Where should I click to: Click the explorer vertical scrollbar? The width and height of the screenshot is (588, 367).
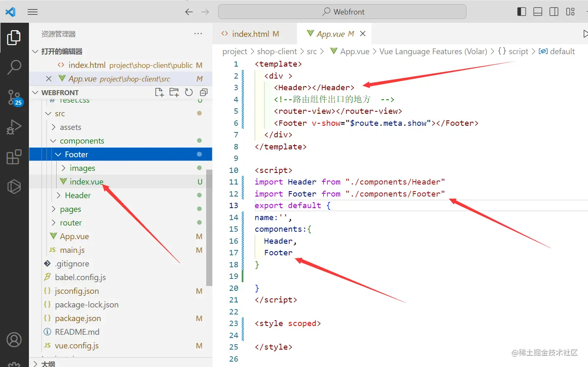pos(209,228)
